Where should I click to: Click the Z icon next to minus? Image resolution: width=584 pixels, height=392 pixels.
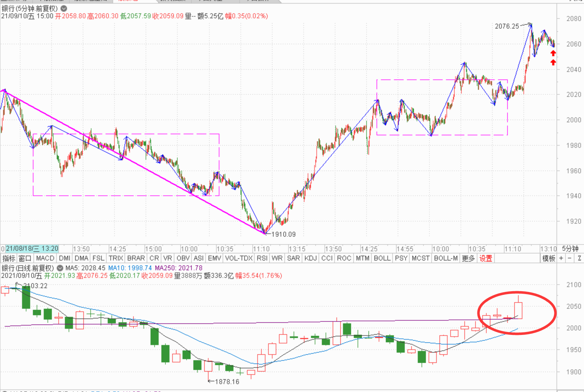pyautogui.click(x=579, y=258)
